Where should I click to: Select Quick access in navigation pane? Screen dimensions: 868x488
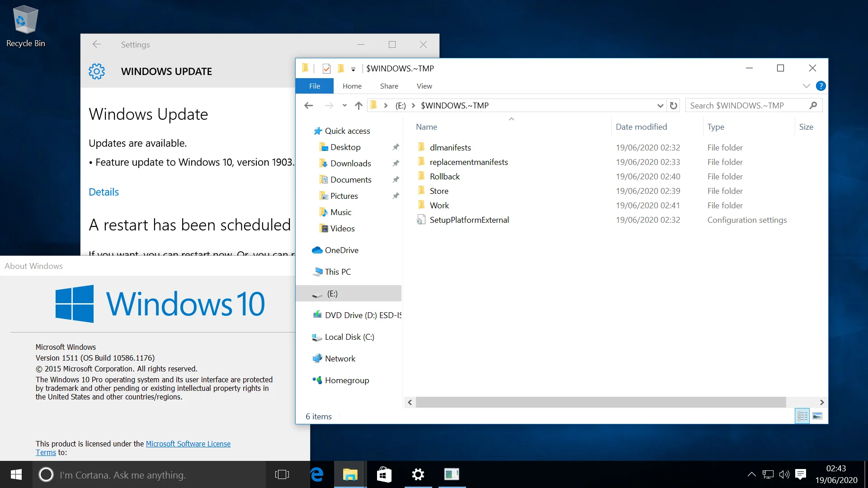(x=347, y=131)
